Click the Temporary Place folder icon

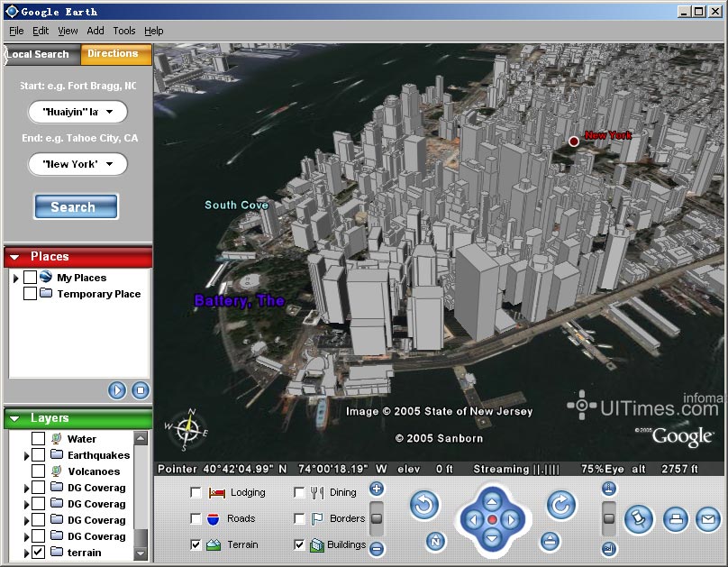click(46, 293)
